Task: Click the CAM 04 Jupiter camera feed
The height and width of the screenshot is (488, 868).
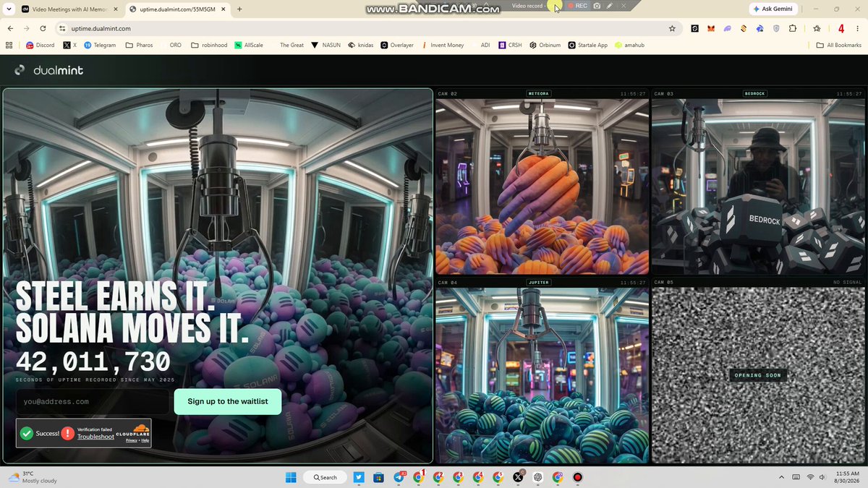Action: [542, 375]
